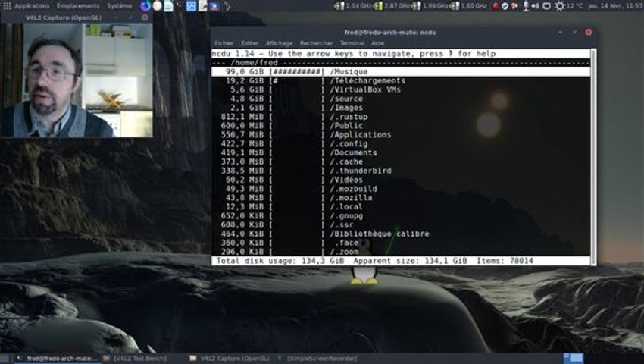Select the /VirtualBox VMs row
The width and height of the screenshot is (644, 364).
(401, 89)
